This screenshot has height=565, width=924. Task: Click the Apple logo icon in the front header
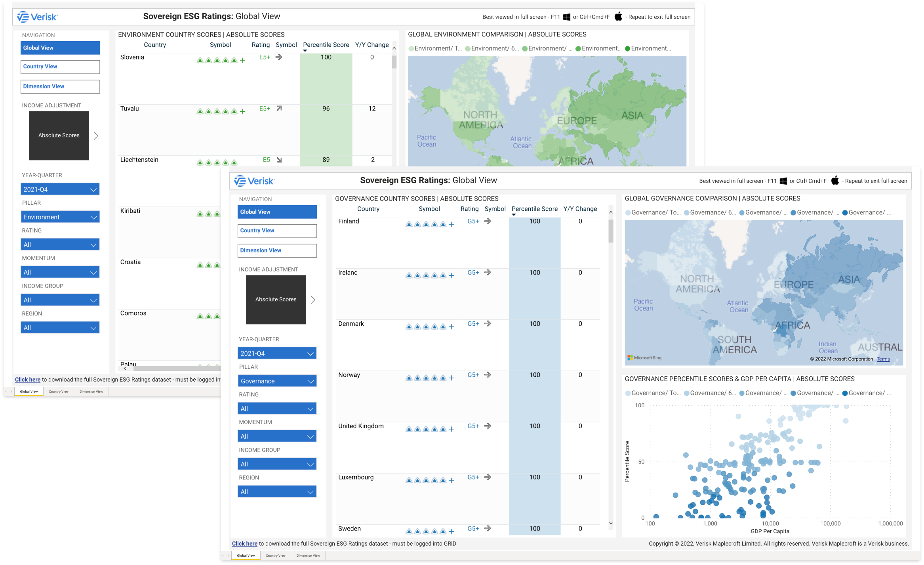tap(835, 181)
